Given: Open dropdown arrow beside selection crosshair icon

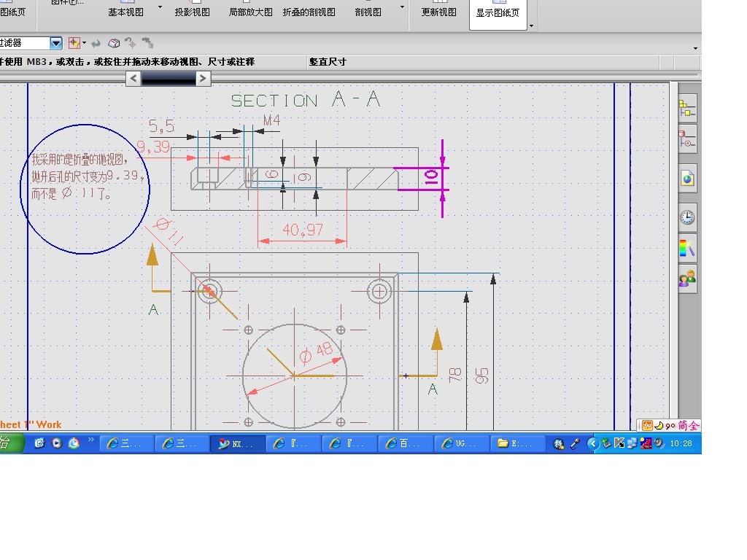Looking at the screenshot, I should (85, 43).
